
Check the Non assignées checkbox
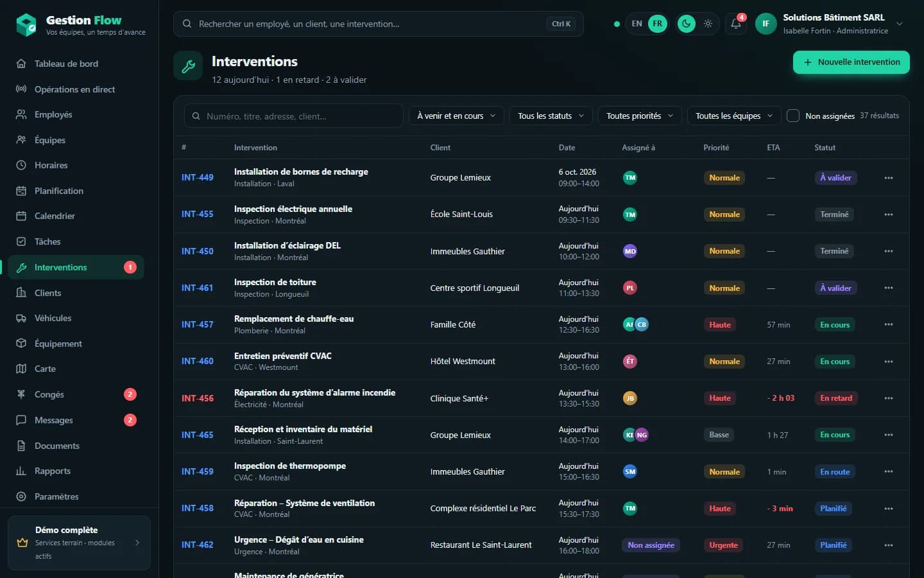[793, 116]
